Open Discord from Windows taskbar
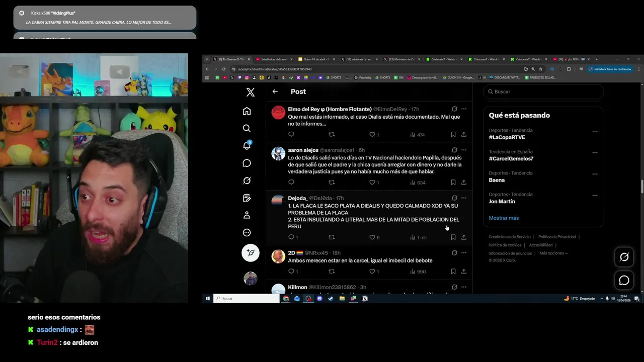Viewport: 644px width, 362px height. click(319, 299)
